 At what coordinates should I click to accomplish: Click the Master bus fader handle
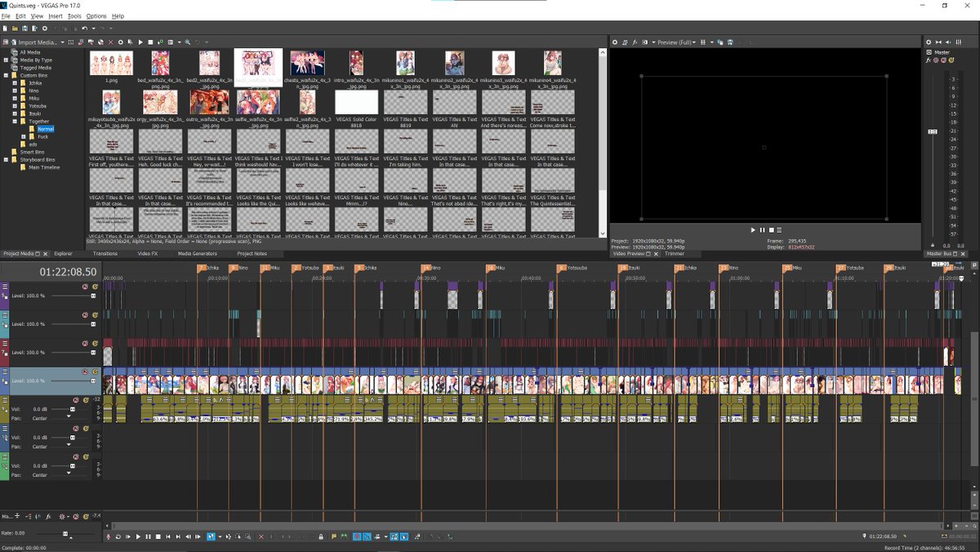click(933, 131)
